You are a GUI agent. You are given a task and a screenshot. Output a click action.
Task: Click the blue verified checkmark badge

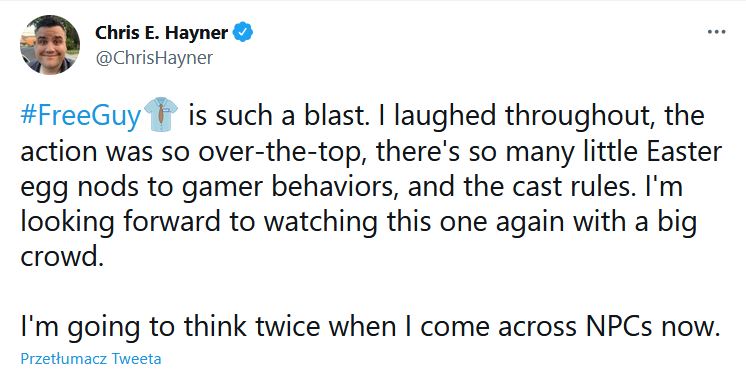(243, 32)
